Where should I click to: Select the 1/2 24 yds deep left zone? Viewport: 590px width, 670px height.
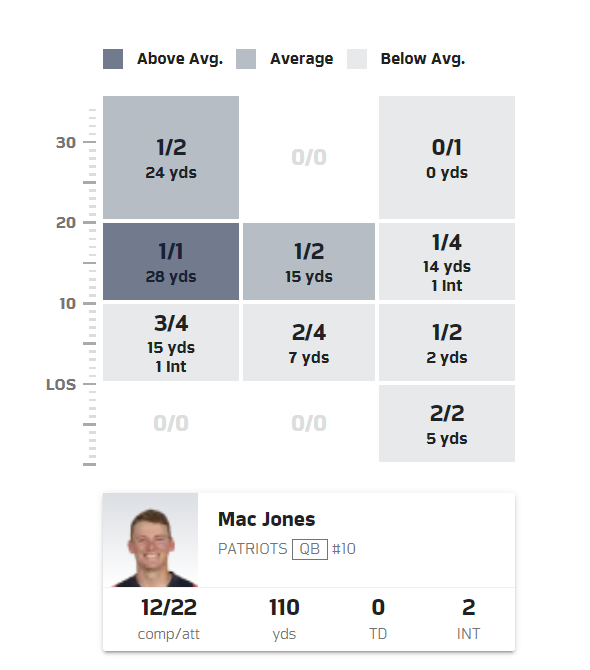tap(171, 157)
